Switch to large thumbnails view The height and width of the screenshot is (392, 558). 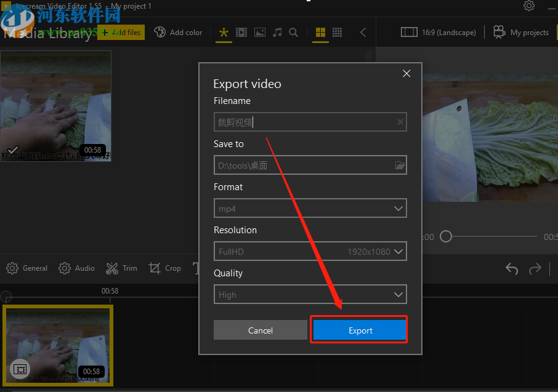[x=320, y=33]
